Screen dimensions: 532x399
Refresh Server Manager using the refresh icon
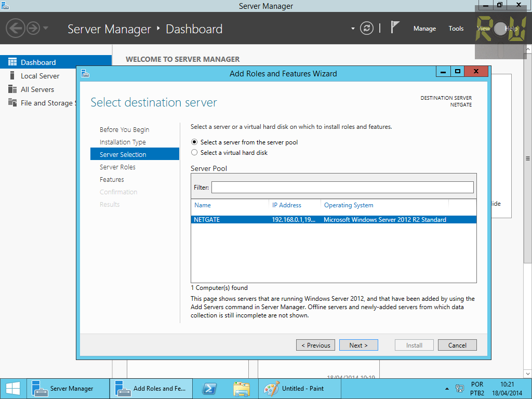[x=367, y=29]
